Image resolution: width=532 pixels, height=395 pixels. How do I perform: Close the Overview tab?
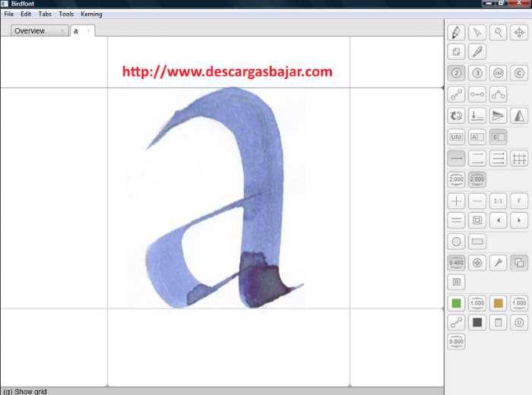pyautogui.click(x=62, y=31)
